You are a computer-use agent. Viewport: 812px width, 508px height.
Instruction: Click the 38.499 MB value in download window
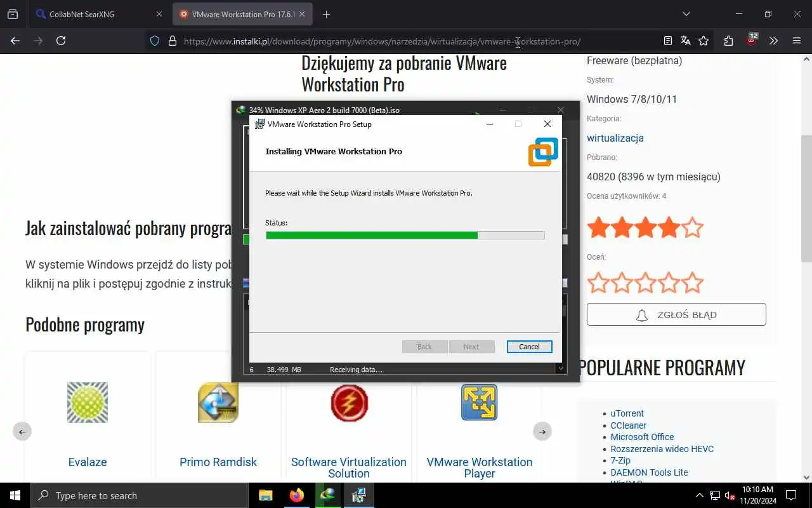click(x=284, y=370)
